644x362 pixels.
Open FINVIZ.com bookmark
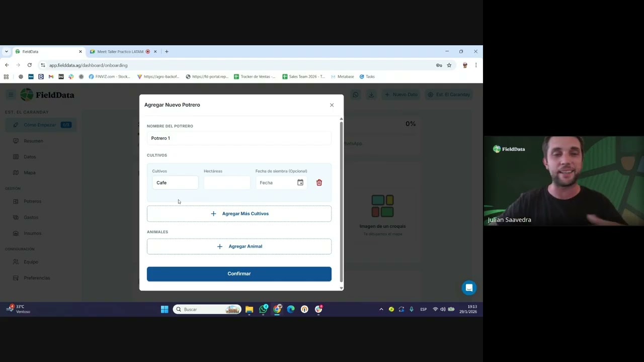pyautogui.click(x=109, y=76)
